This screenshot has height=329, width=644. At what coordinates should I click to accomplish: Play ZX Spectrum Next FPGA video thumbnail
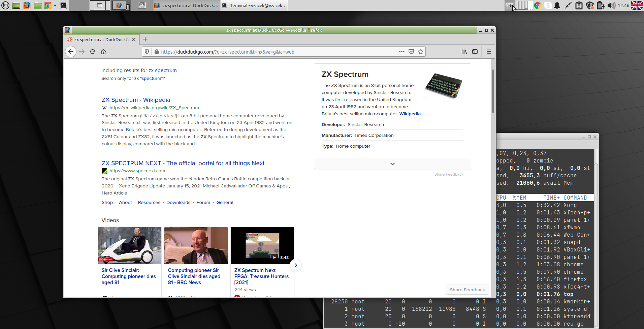click(262, 245)
